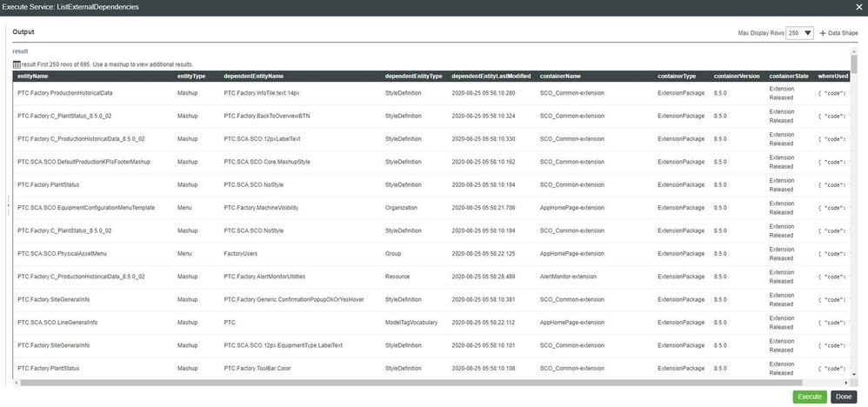
Task: Sort by the containerVersion column header
Action: pos(737,77)
